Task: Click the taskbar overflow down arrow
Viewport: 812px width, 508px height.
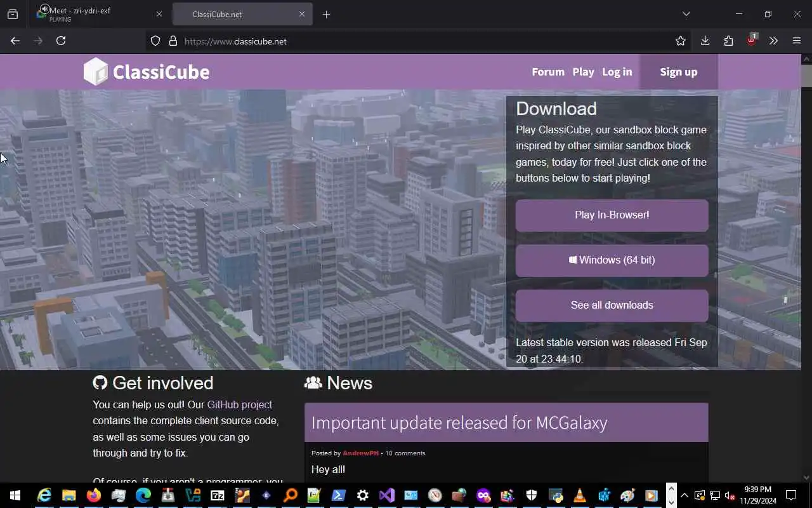Action: point(671,502)
